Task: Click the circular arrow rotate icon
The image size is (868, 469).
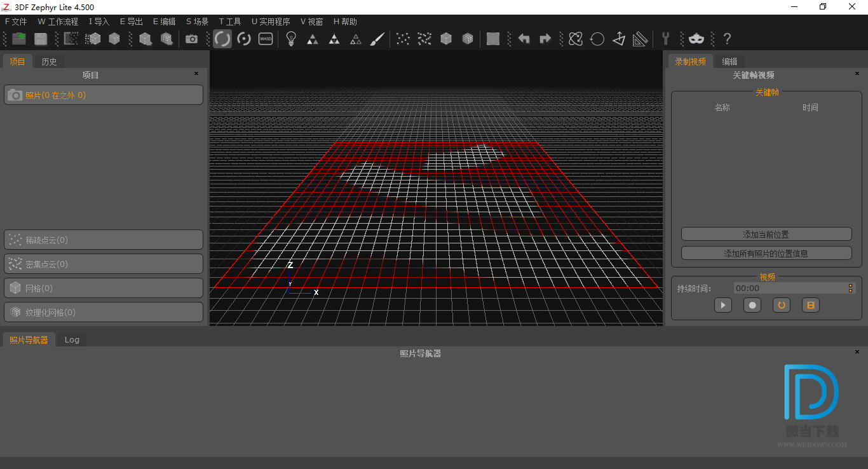Action: click(597, 39)
